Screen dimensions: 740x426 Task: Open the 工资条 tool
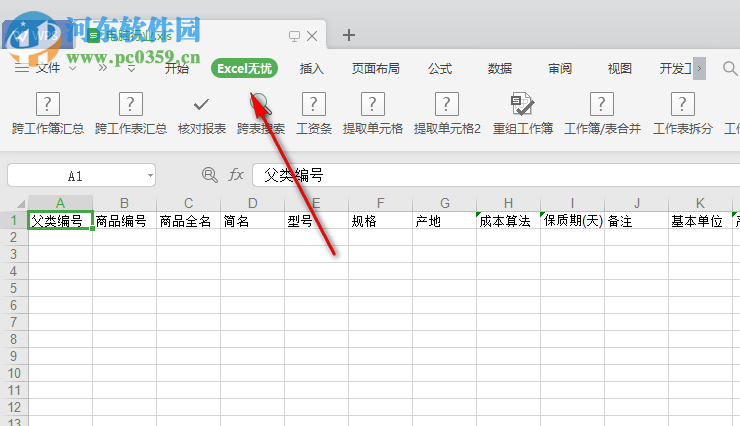tap(314, 113)
